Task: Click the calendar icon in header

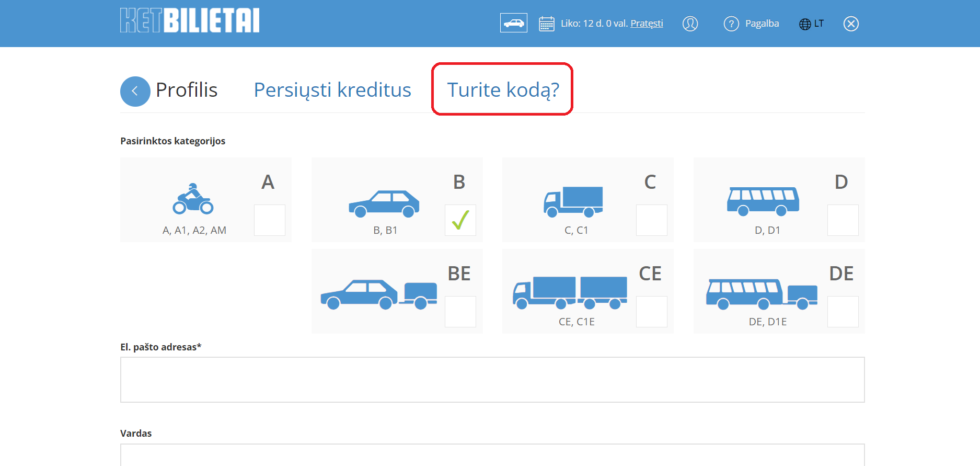Action: coord(546,24)
